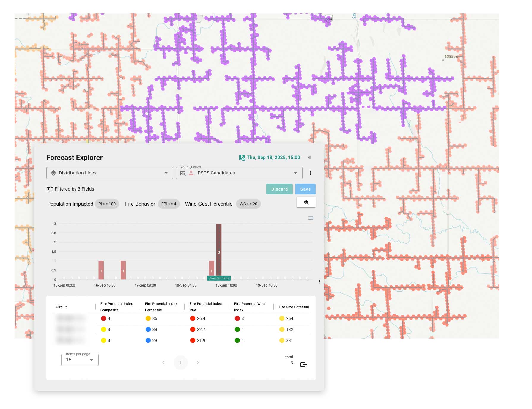Click the layers icon in the Distribution Lines selector
The width and height of the screenshot is (532, 409).
pyautogui.click(x=53, y=173)
